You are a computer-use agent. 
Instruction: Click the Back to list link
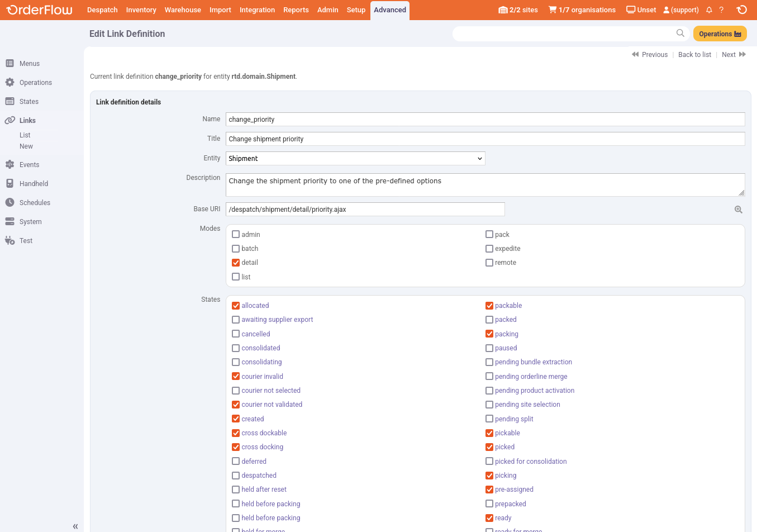click(694, 55)
